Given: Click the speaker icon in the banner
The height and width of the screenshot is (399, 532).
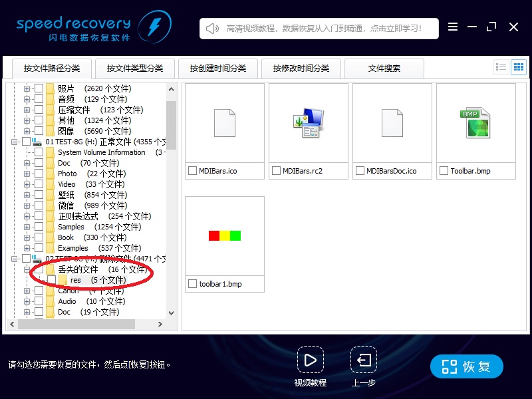Looking at the screenshot, I should point(211,28).
